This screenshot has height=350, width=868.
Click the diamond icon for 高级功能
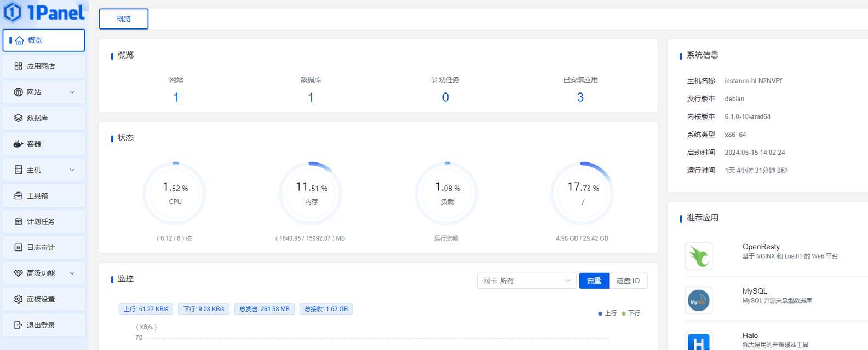point(18,273)
